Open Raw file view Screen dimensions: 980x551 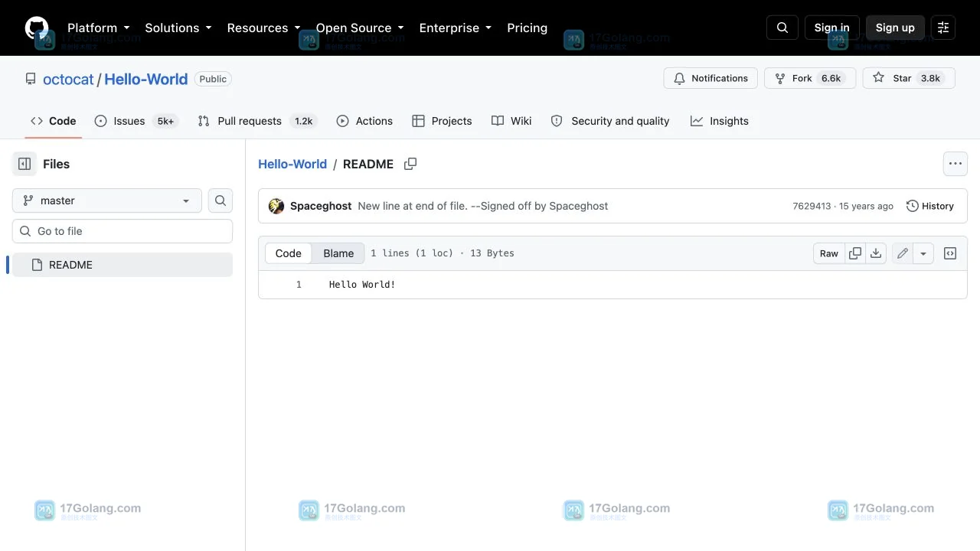tap(829, 253)
